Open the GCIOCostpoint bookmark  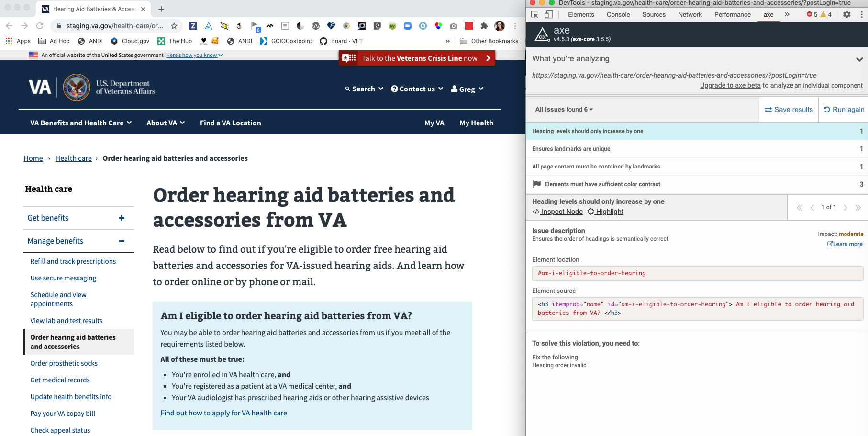coord(286,41)
